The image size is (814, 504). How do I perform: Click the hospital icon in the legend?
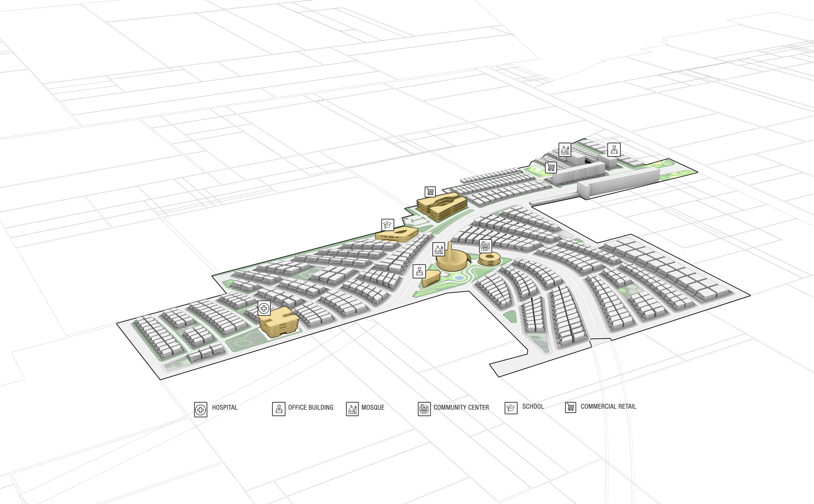[x=201, y=410]
